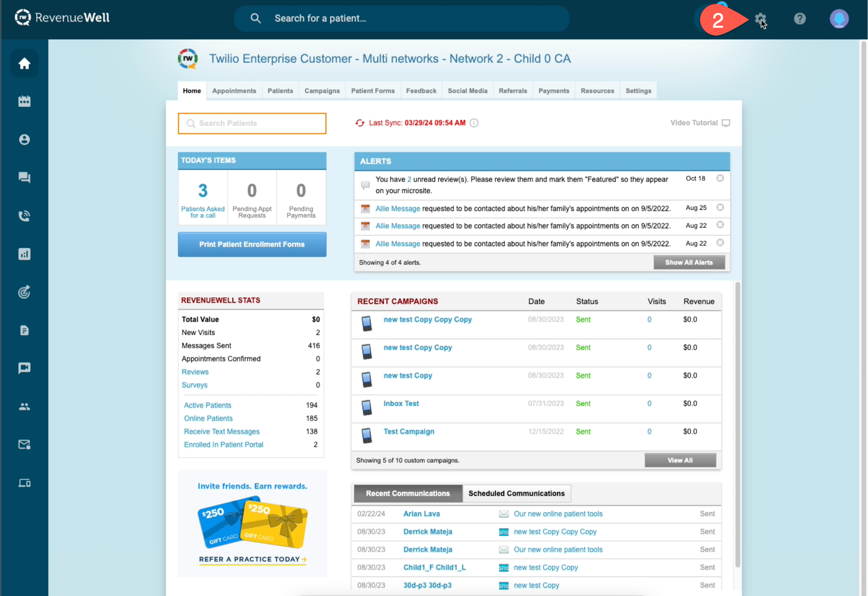The width and height of the screenshot is (868, 596).
Task: Open the bar chart reports icon in sidebar
Action: click(x=25, y=254)
